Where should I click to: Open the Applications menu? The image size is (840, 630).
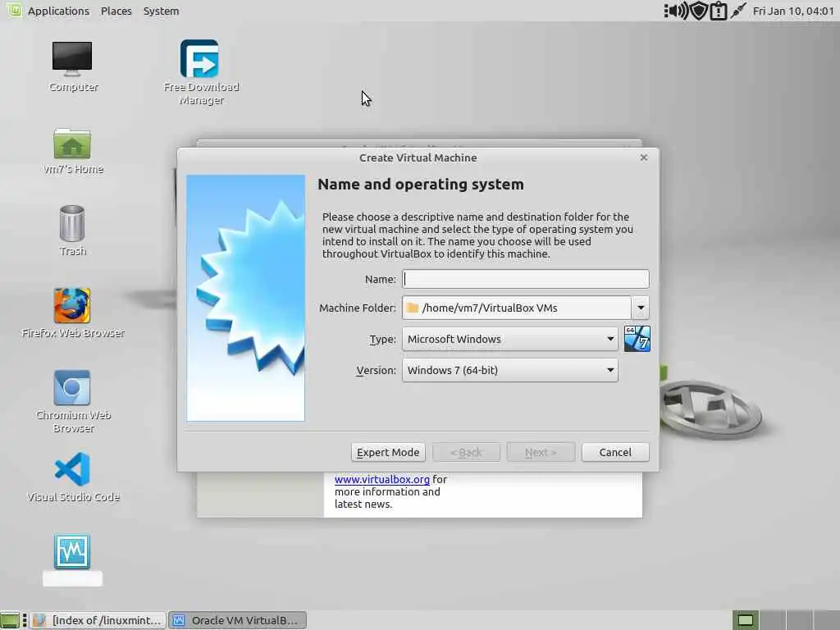(x=58, y=11)
